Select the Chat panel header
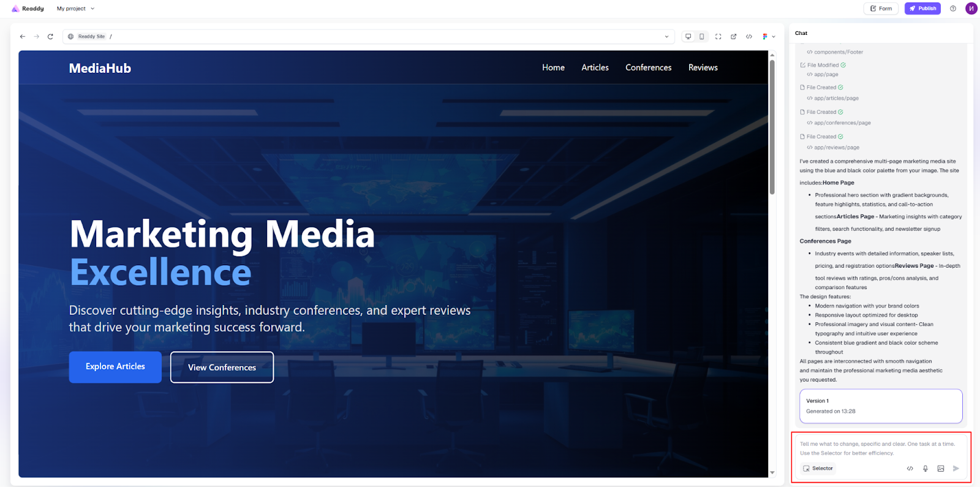Image resolution: width=980 pixels, height=487 pixels. click(x=801, y=33)
